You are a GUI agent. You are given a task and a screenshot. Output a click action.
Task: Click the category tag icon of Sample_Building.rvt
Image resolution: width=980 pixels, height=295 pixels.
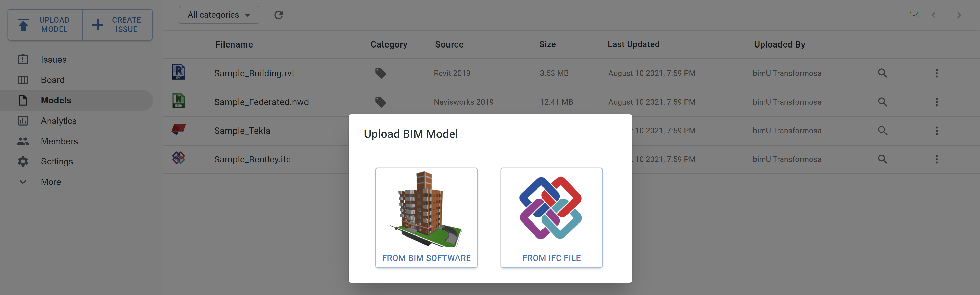[x=381, y=73]
